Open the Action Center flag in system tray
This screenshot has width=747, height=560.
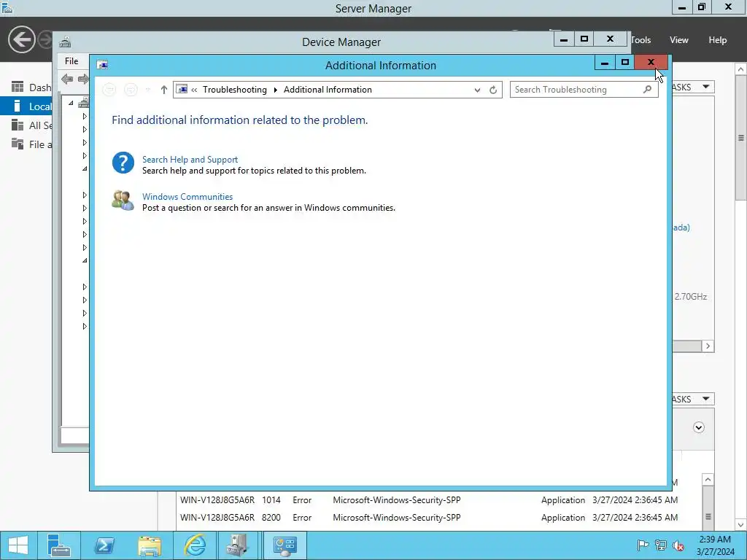(643, 545)
